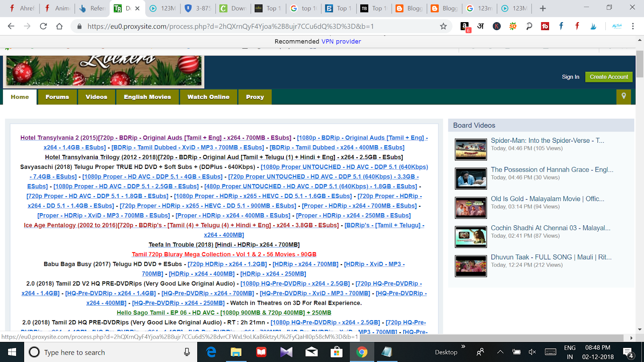Open the Cochin Shadhi At Chennai 03 title
The height and width of the screenshot is (362, 644).
pos(551,228)
